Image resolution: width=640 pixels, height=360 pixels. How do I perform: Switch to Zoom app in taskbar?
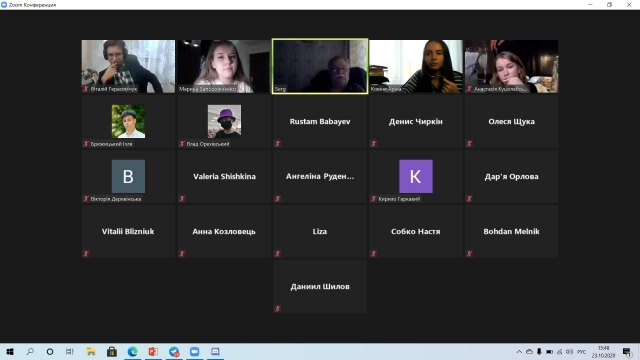tap(195, 351)
